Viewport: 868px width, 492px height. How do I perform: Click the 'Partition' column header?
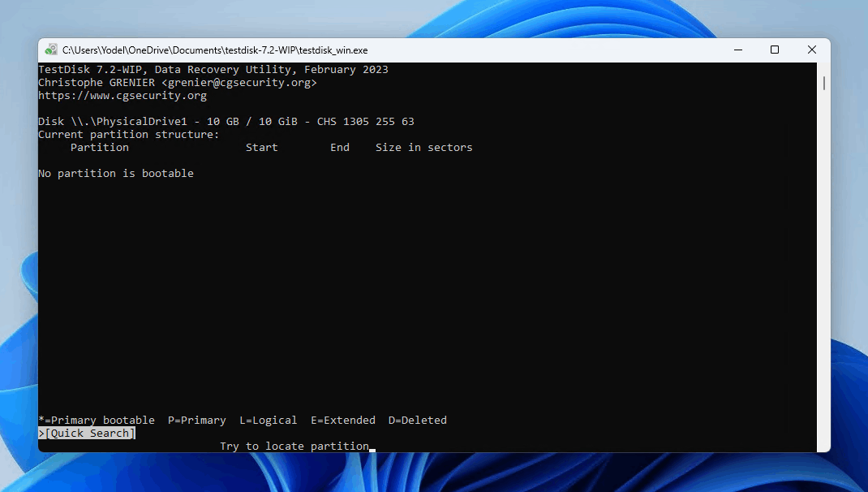click(x=100, y=148)
